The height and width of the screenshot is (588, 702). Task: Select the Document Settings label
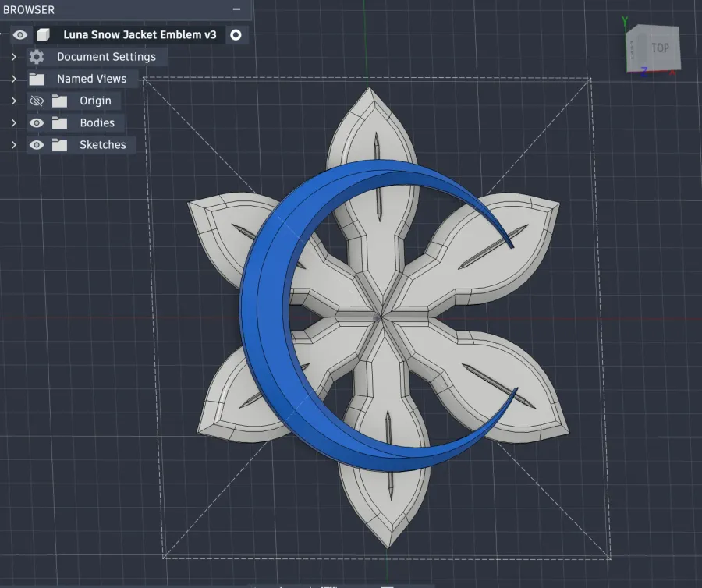[107, 57]
